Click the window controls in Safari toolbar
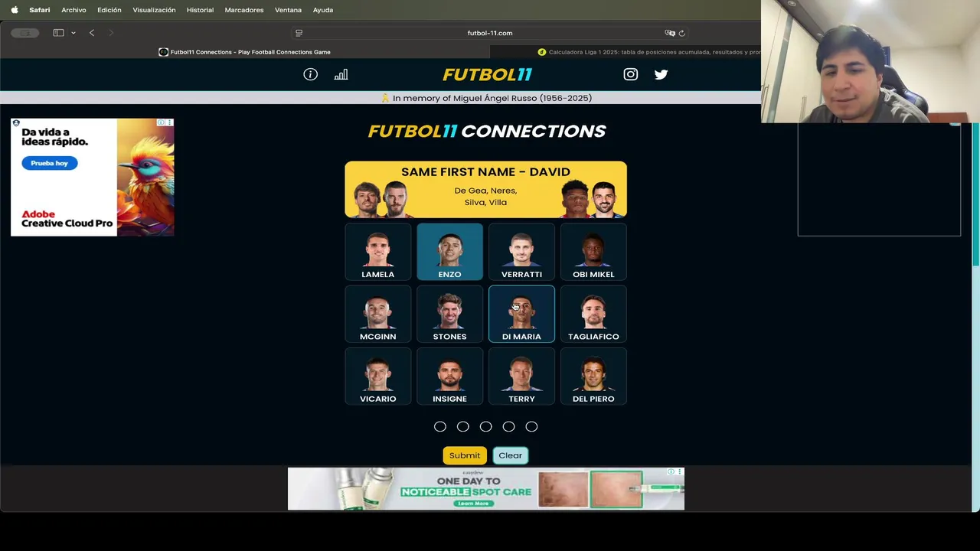 [x=24, y=33]
